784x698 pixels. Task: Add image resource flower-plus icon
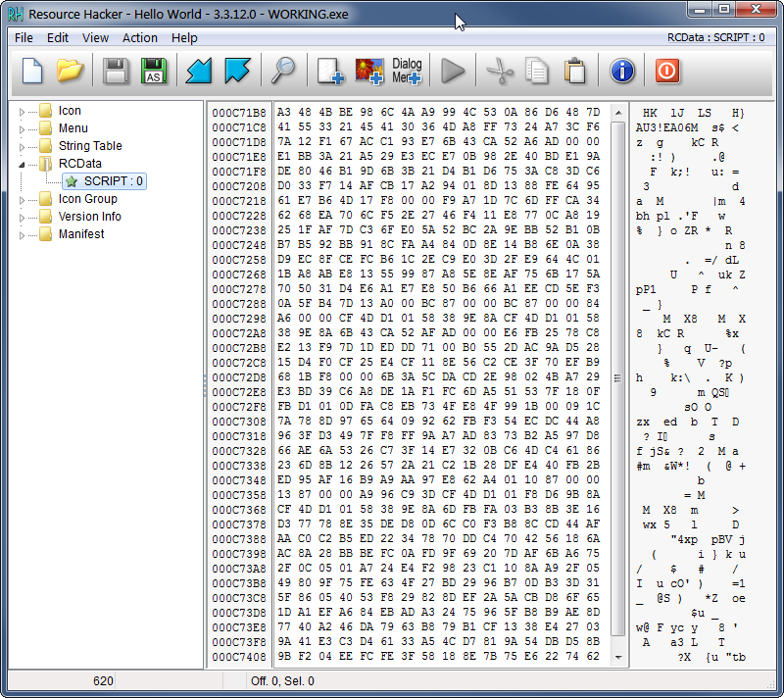pyautogui.click(x=369, y=71)
